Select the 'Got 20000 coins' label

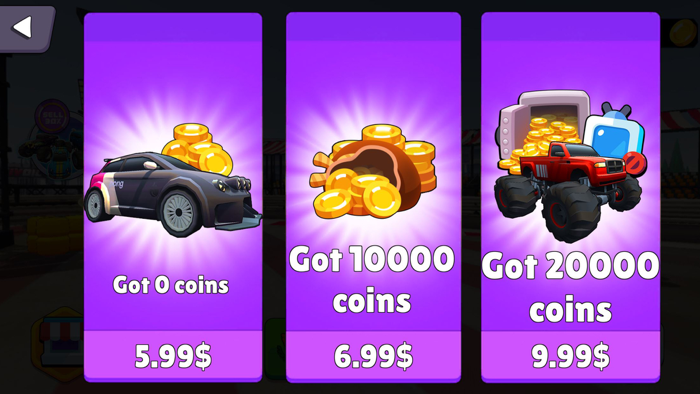click(x=570, y=287)
